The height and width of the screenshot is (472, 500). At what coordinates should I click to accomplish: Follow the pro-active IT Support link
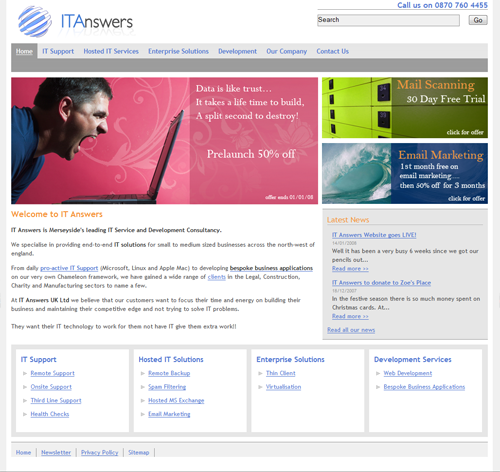tap(69, 268)
